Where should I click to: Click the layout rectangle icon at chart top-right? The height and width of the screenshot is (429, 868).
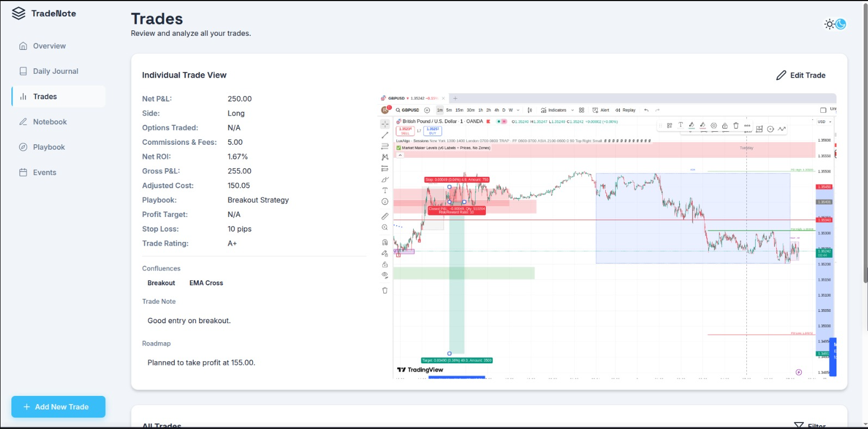click(823, 110)
